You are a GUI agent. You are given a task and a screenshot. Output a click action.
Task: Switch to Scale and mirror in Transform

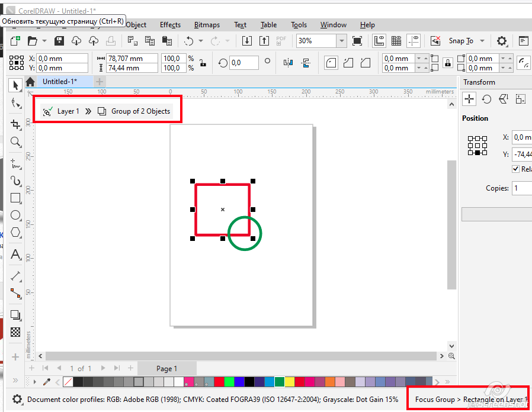[x=504, y=99]
